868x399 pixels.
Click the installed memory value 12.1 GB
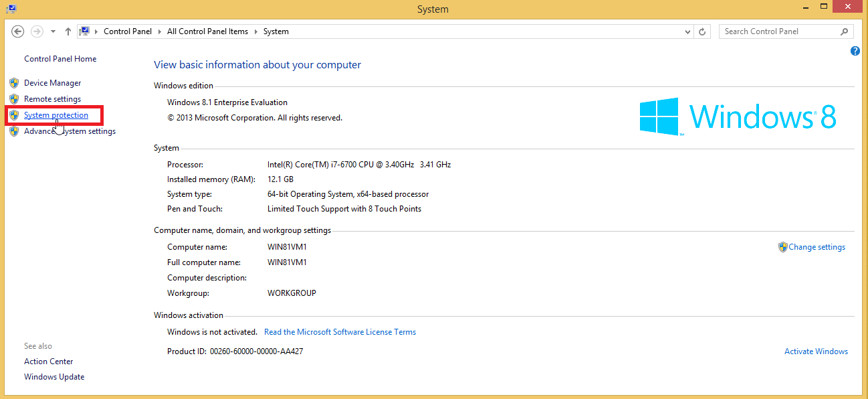click(280, 179)
